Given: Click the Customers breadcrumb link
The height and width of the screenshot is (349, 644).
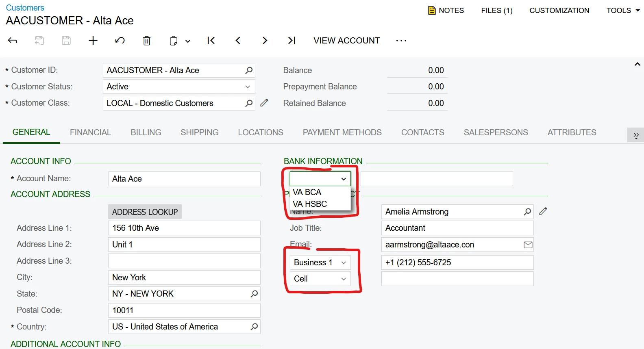Looking at the screenshot, I should coord(25,8).
